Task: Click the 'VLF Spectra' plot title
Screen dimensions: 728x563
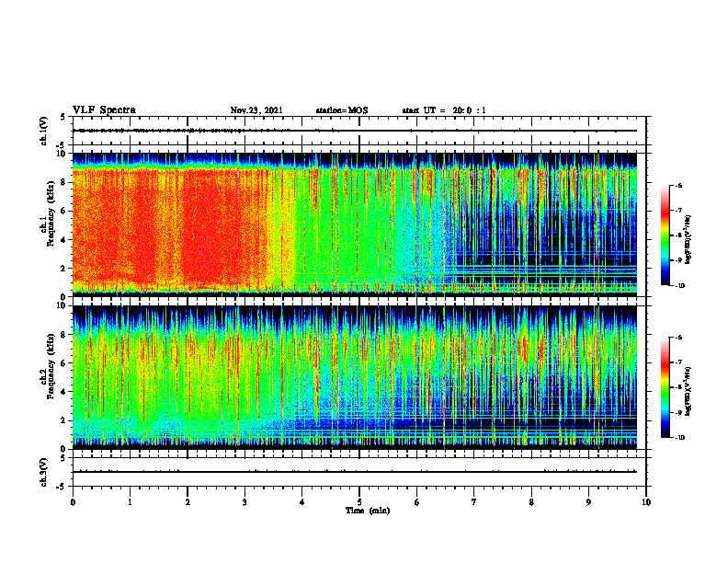Action: tap(104, 110)
